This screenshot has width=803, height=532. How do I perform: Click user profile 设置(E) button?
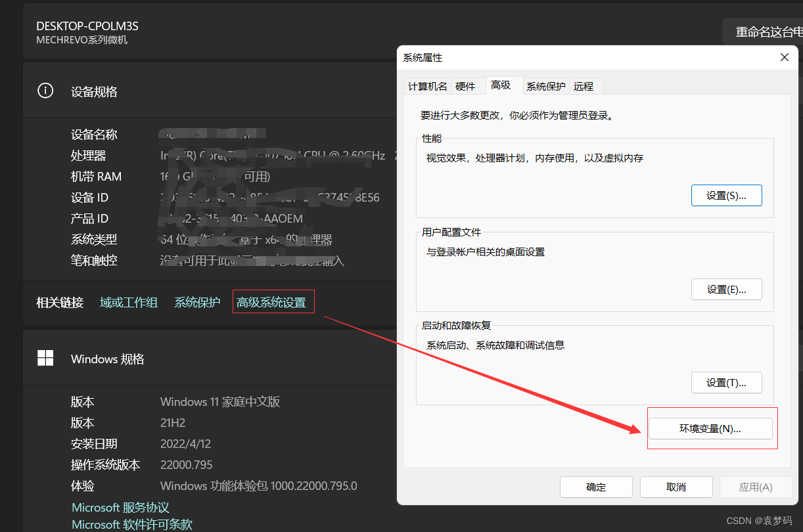726,289
